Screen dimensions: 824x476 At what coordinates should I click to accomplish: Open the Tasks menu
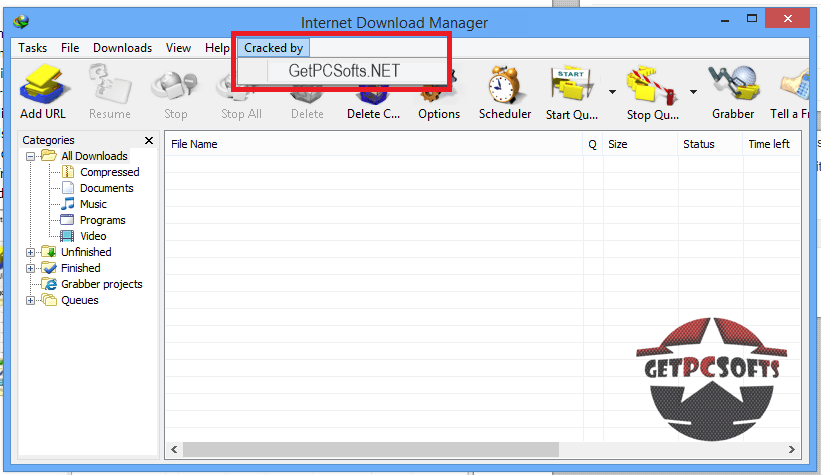click(33, 48)
